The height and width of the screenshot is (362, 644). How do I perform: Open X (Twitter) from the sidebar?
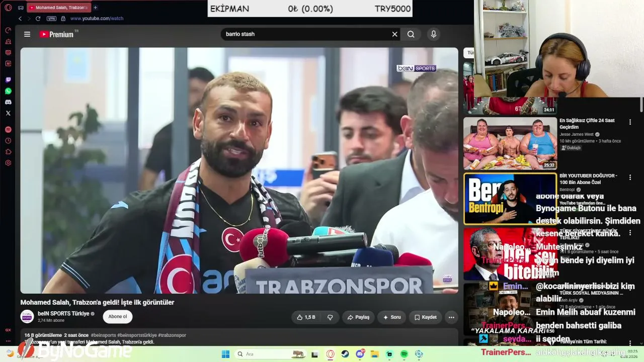point(8,113)
